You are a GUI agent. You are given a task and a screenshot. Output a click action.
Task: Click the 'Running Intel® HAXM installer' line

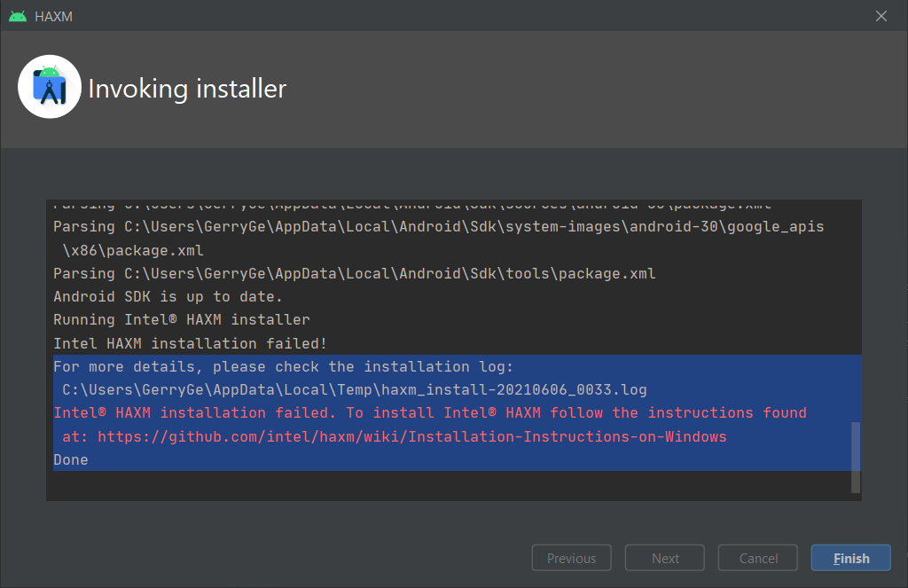tap(182, 320)
